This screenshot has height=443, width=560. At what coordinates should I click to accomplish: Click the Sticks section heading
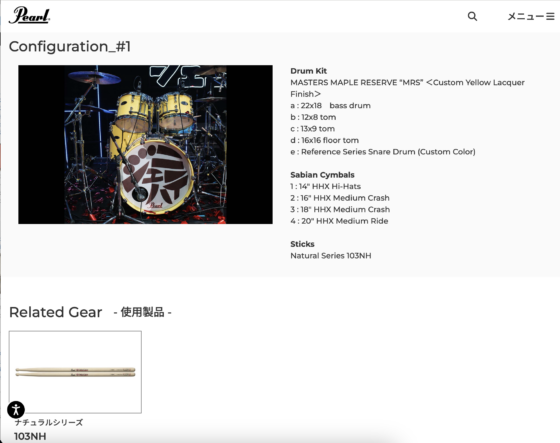[302, 244]
